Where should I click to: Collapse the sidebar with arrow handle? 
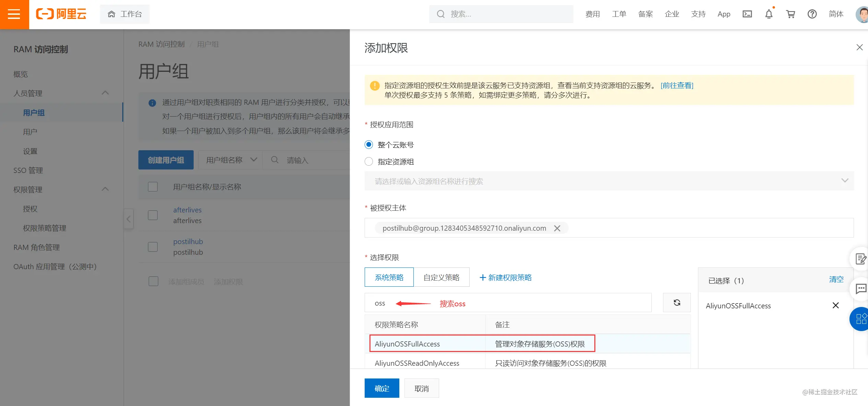pyautogui.click(x=128, y=219)
